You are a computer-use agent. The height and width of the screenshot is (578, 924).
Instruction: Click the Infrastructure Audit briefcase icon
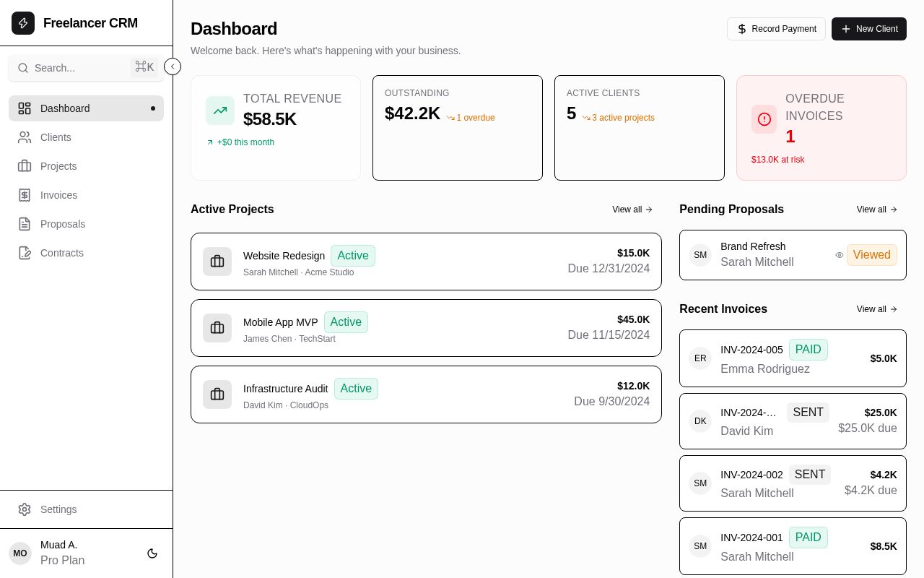point(217,394)
